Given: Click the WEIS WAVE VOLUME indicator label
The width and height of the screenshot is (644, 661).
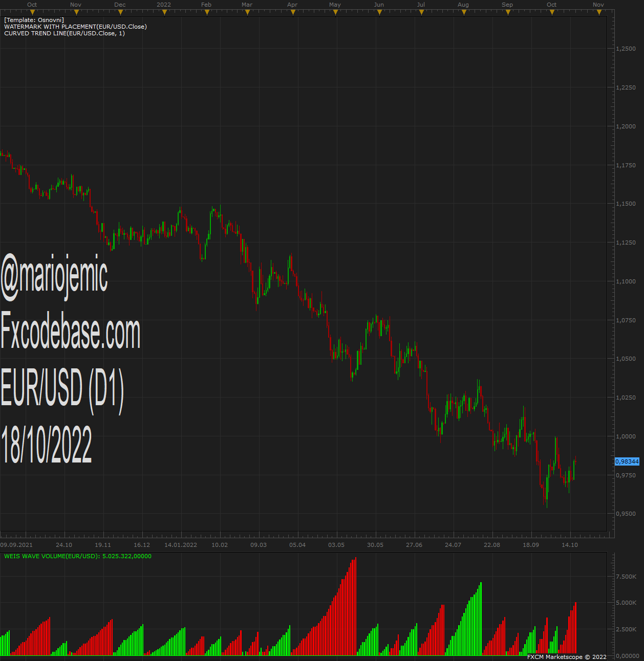Looking at the screenshot, I should [x=78, y=556].
